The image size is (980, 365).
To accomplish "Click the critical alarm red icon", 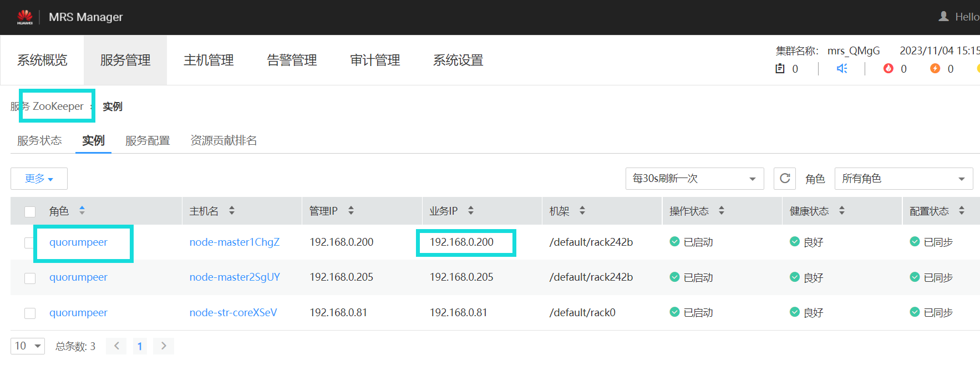I will point(888,68).
